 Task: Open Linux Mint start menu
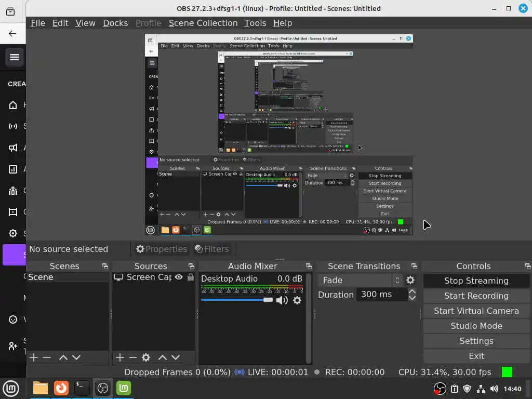(x=11, y=389)
